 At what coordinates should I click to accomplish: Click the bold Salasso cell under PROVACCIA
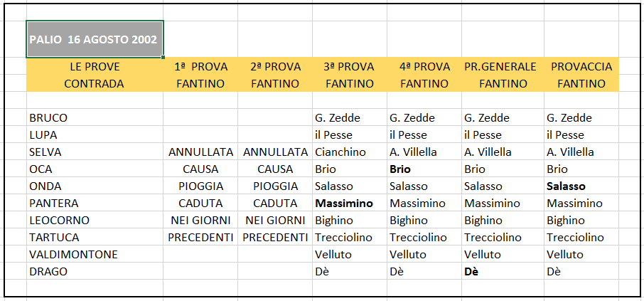click(581, 186)
